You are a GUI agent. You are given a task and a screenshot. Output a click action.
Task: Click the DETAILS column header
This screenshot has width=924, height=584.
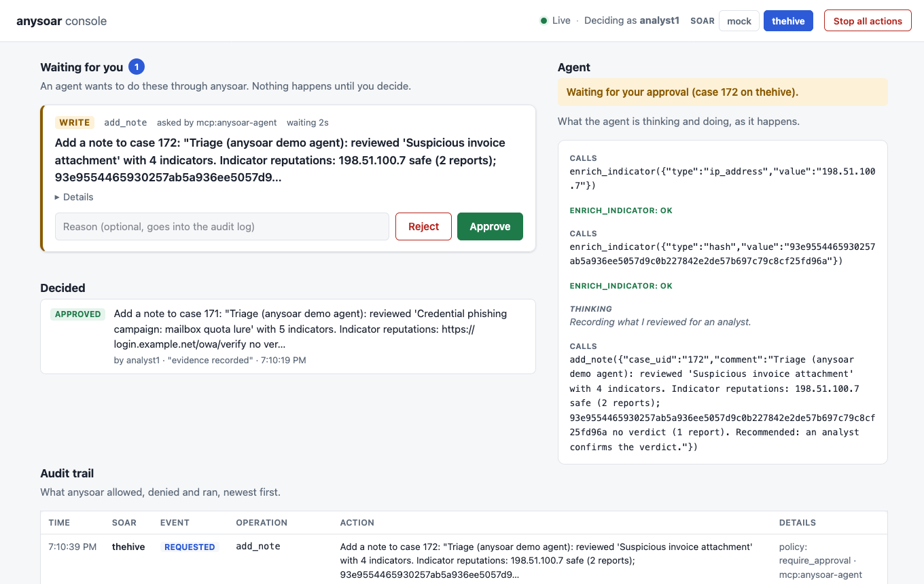798,523
